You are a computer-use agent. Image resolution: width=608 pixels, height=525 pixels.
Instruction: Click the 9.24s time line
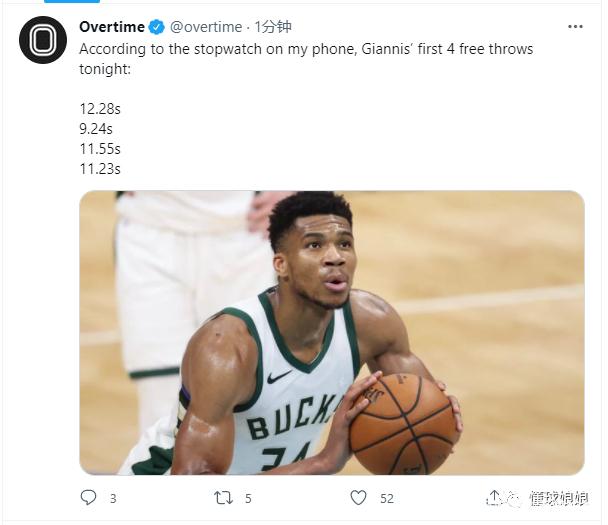(96, 128)
